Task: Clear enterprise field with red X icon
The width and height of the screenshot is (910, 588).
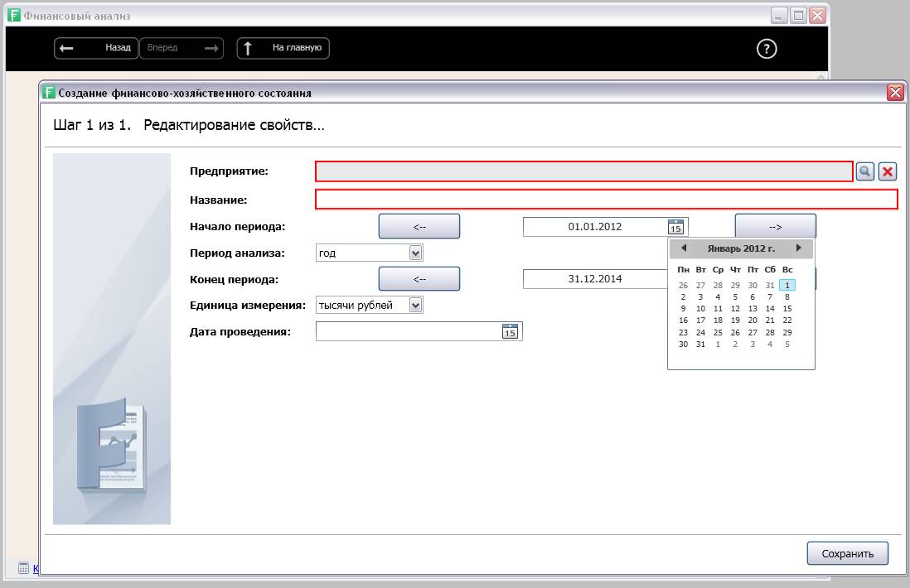Action: [x=888, y=171]
